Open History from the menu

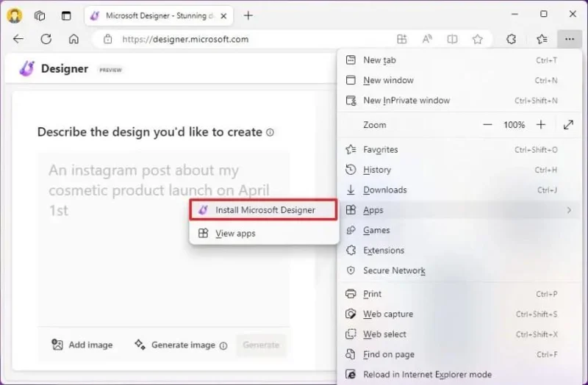coord(459,170)
